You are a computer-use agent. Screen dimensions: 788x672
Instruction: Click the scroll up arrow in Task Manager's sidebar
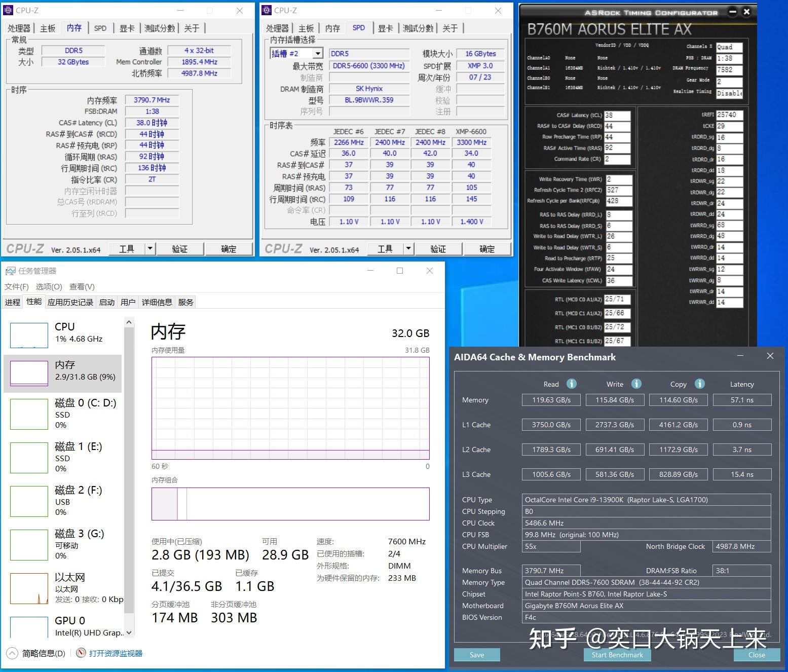(x=129, y=322)
